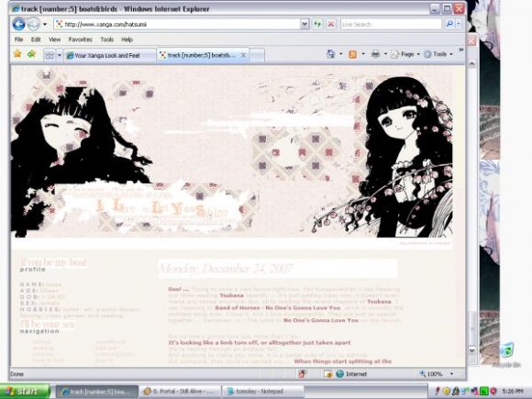This screenshot has height=399, width=532.
Task: Go back with the Back arrow button
Action: pos(18,24)
